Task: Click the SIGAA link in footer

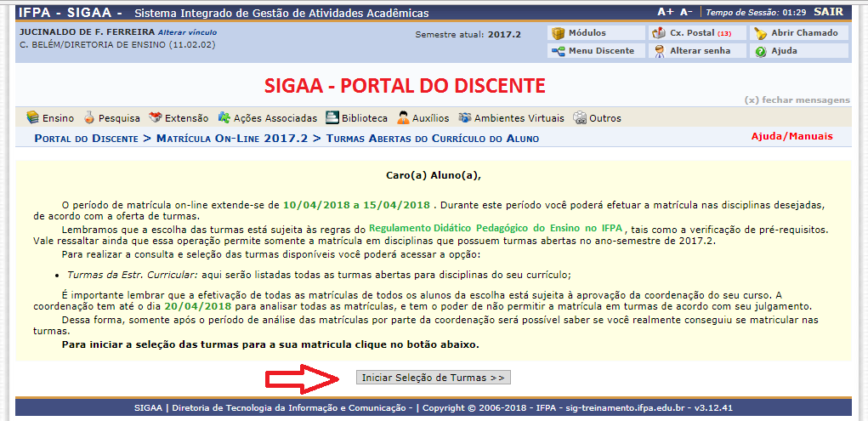Action: (148, 408)
